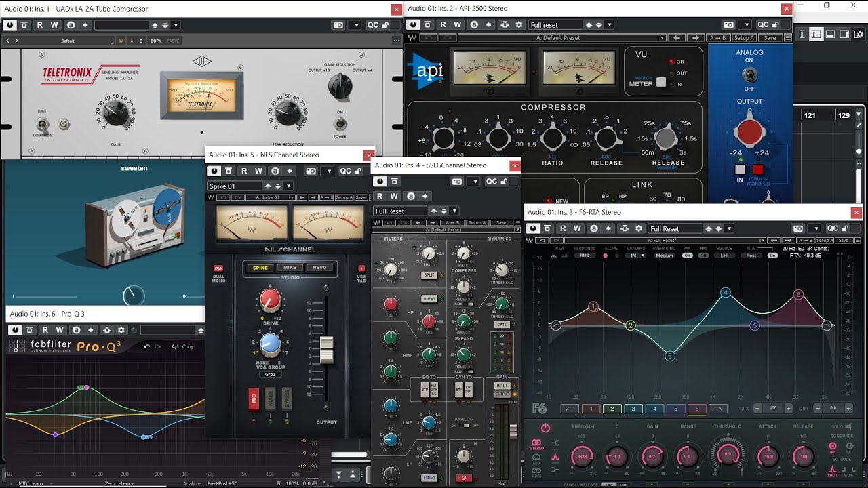Toggle the LA-2A Limit/Compress switch
Image resolution: width=868 pixels, height=488 pixels.
click(43, 124)
